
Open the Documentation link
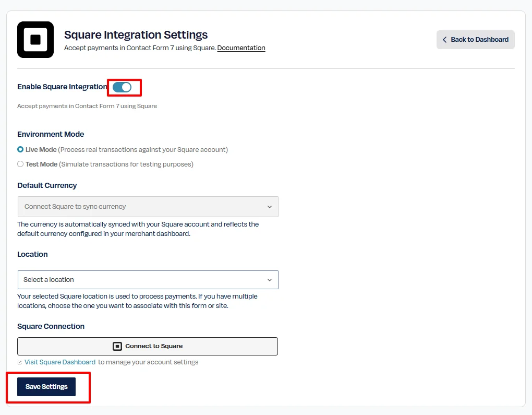(241, 48)
